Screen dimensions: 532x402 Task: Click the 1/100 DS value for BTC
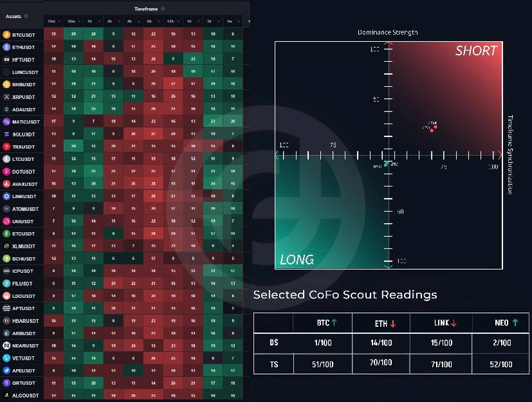(323, 343)
